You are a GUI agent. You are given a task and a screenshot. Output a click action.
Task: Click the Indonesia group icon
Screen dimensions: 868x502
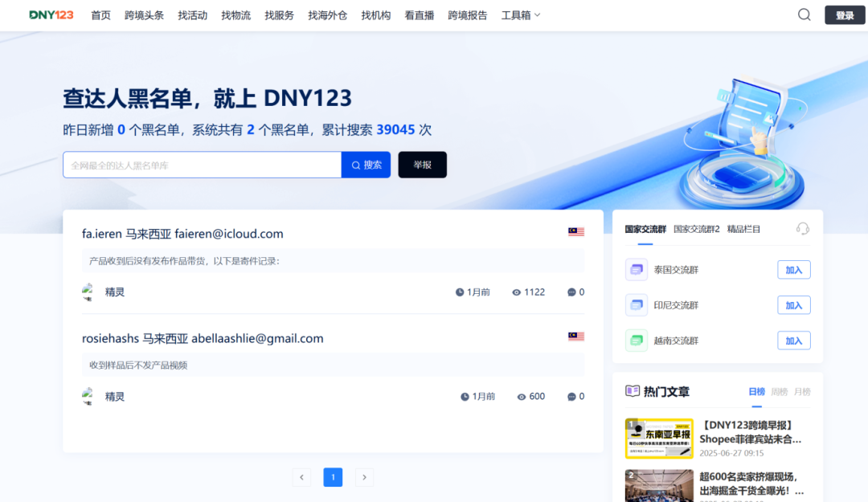coord(636,305)
